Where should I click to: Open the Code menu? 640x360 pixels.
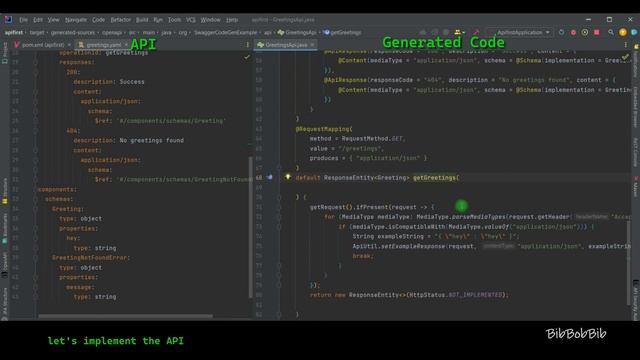(98, 20)
